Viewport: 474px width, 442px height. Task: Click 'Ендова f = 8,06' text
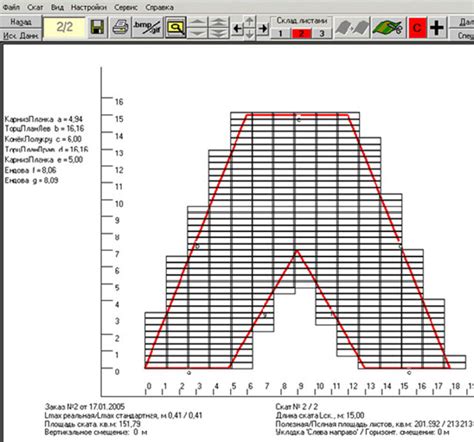tap(30, 170)
